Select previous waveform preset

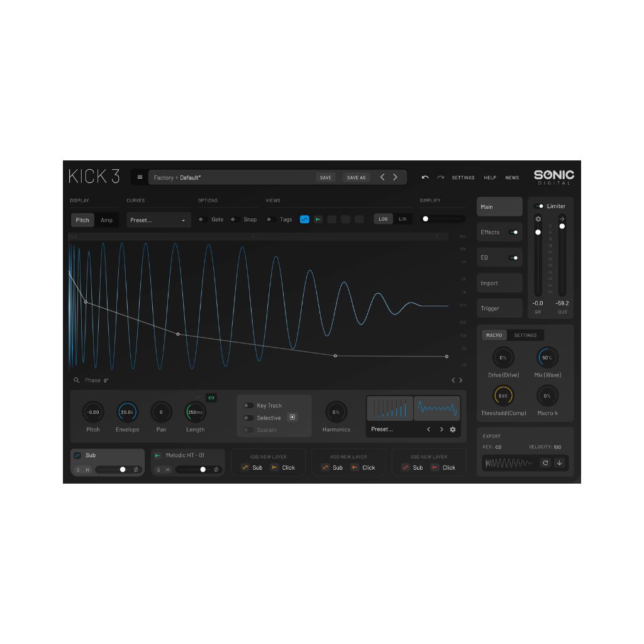click(x=428, y=429)
